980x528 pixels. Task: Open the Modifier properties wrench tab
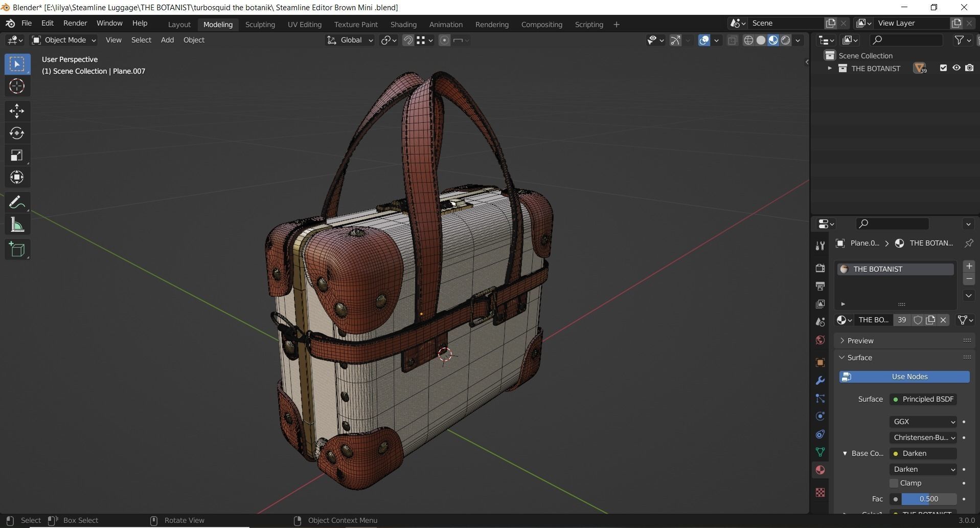(820, 381)
